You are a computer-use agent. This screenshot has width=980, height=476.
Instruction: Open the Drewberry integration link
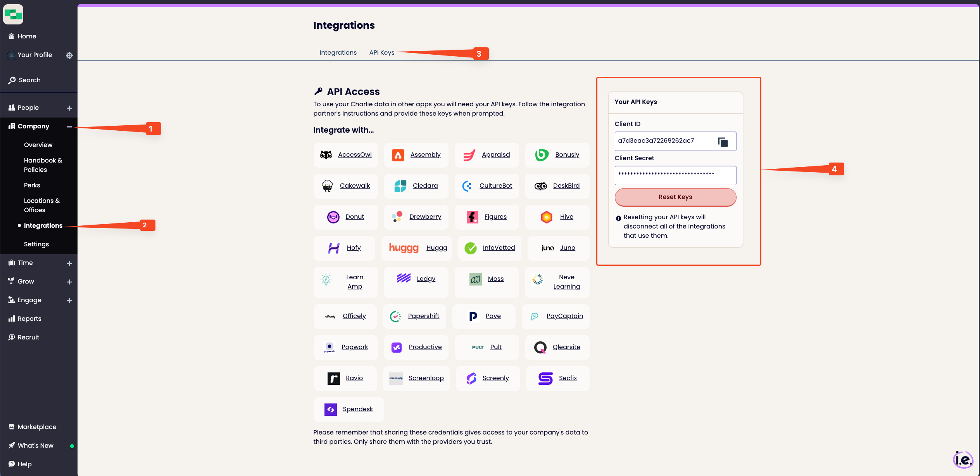pos(425,216)
